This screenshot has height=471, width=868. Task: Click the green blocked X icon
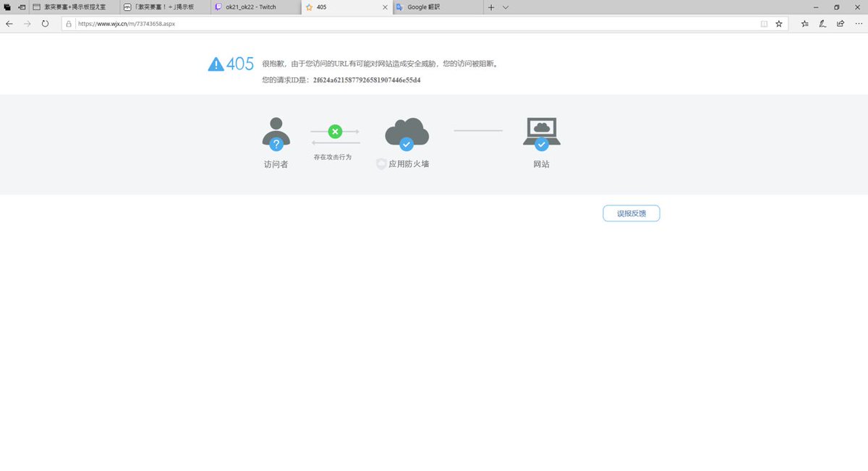(x=335, y=131)
